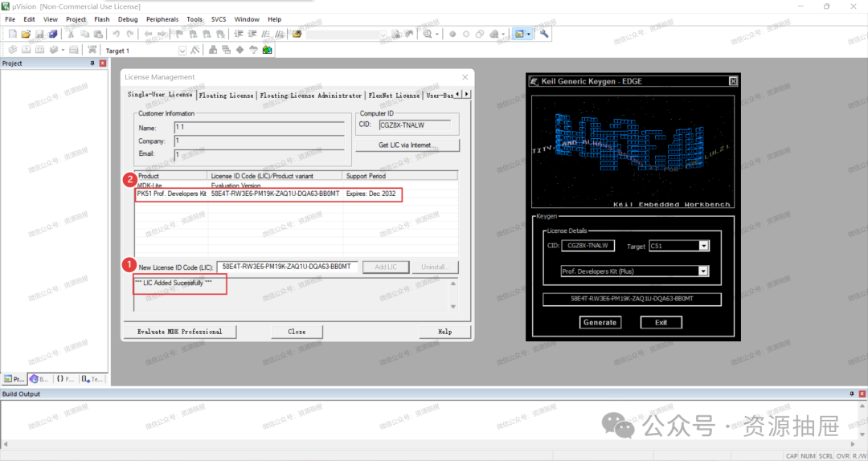Click the Manage Run-Time Environment diamond icon
Screen dimensions: 868x461
(x=240, y=50)
